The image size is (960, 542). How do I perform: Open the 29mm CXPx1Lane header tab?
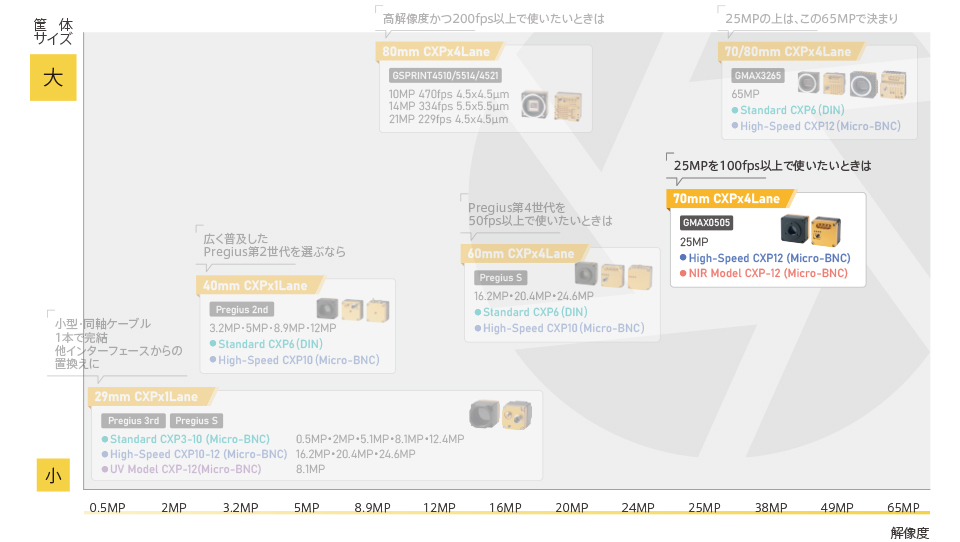point(138,397)
